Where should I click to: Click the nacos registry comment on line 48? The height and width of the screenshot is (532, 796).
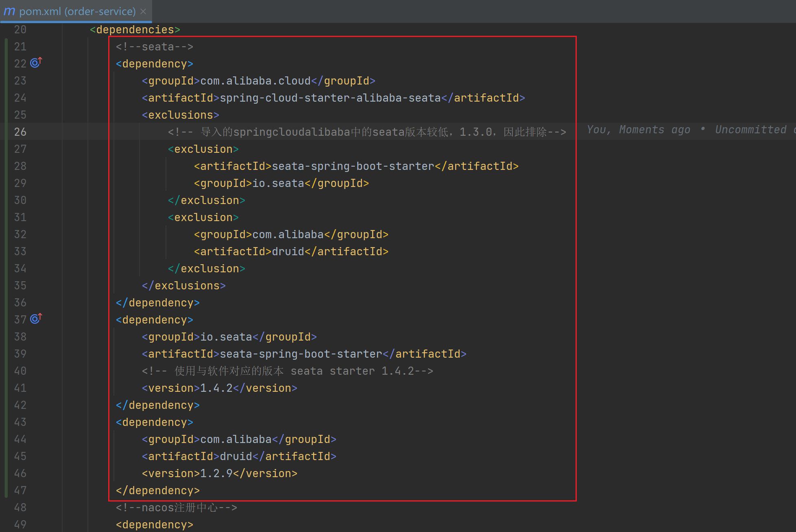[177, 508]
